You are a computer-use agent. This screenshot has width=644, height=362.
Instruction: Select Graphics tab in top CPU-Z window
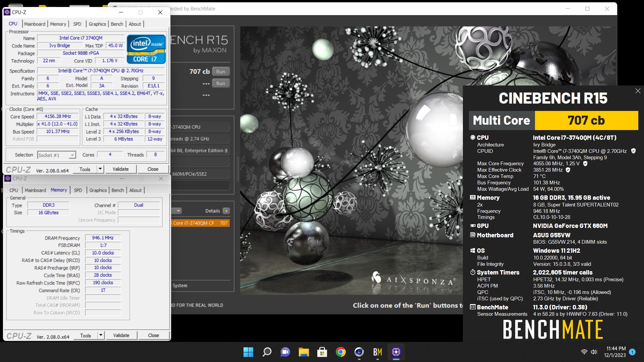click(x=97, y=24)
